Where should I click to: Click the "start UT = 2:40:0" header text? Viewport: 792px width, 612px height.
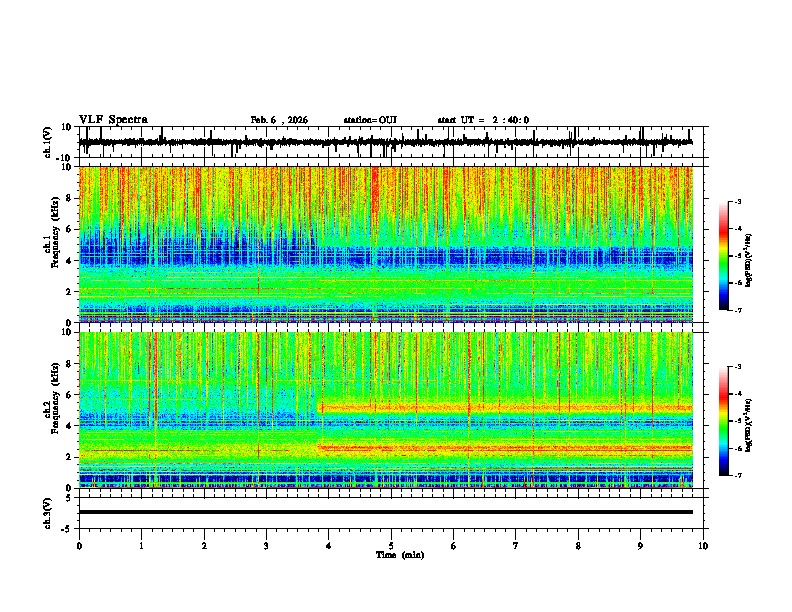point(483,120)
